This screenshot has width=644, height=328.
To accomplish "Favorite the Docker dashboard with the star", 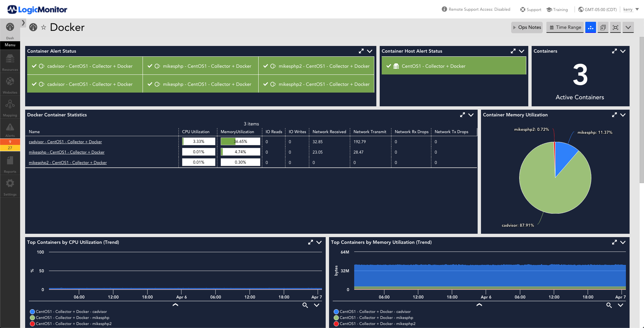I will point(44,28).
